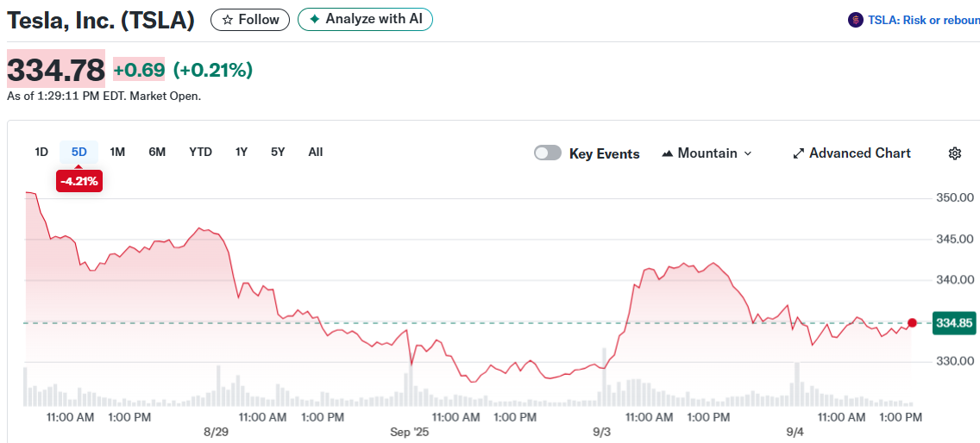Click the chart settings gear icon
The image size is (980, 443).
(x=954, y=153)
